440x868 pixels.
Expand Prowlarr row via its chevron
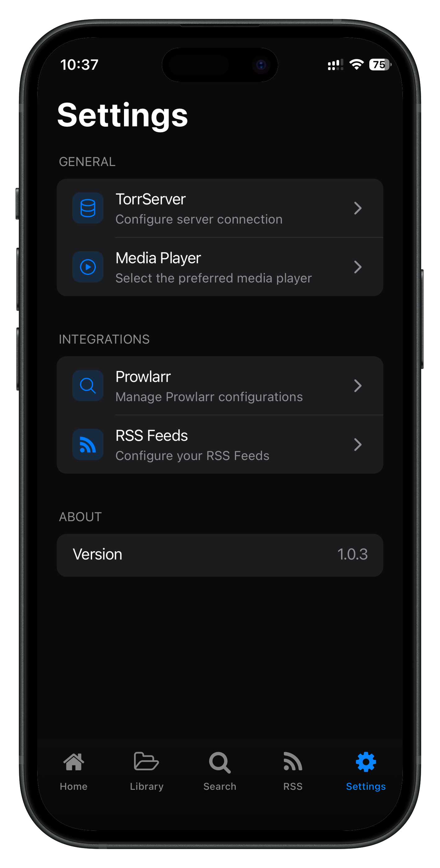coord(358,386)
